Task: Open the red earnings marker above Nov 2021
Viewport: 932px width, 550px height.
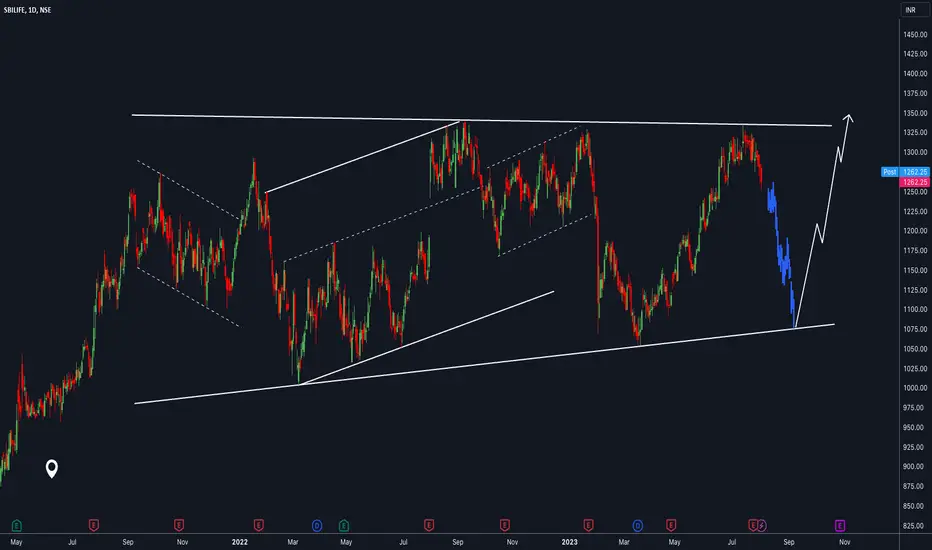Action: [x=179, y=526]
